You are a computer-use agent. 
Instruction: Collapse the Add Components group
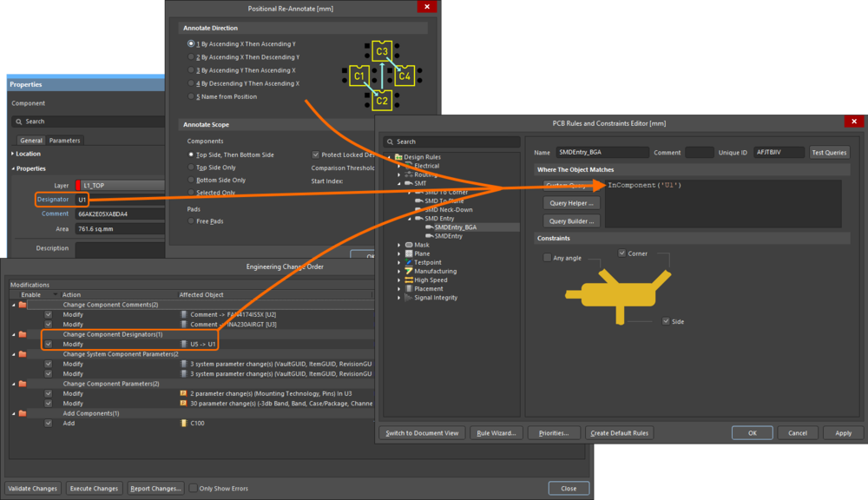point(13,413)
